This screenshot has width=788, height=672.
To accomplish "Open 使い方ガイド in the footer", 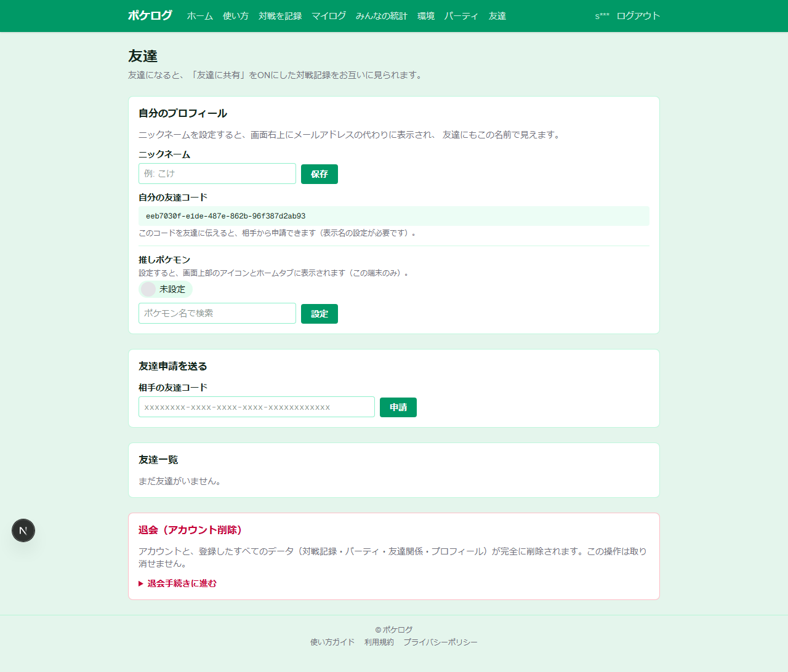I will 332,642.
